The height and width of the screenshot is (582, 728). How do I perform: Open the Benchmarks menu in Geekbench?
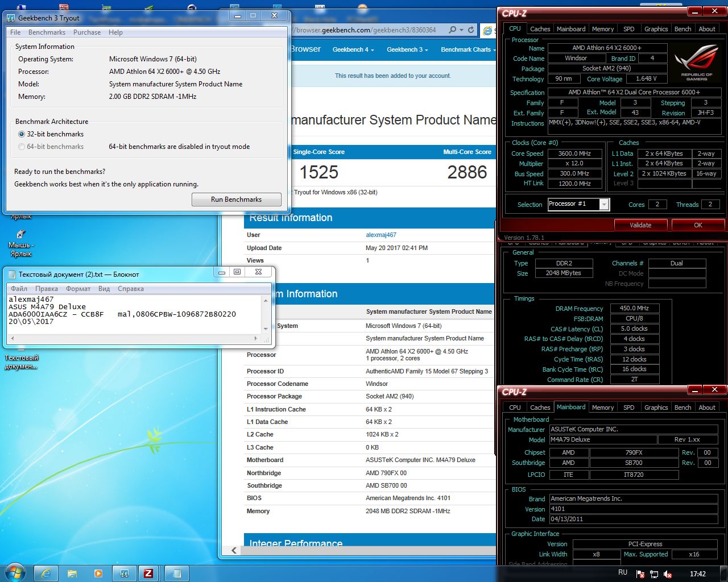[x=47, y=32]
